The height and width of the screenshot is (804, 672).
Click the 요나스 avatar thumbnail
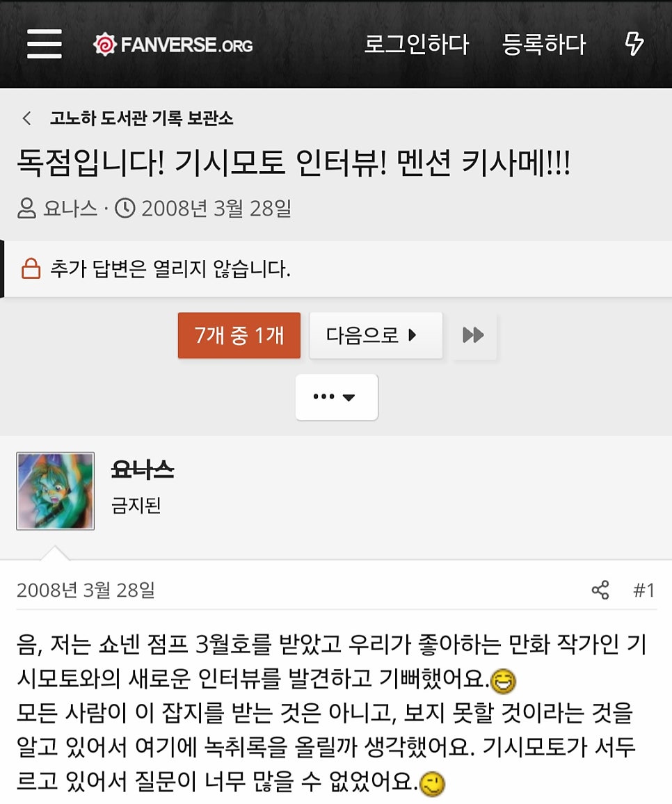click(x=56, y=491)
